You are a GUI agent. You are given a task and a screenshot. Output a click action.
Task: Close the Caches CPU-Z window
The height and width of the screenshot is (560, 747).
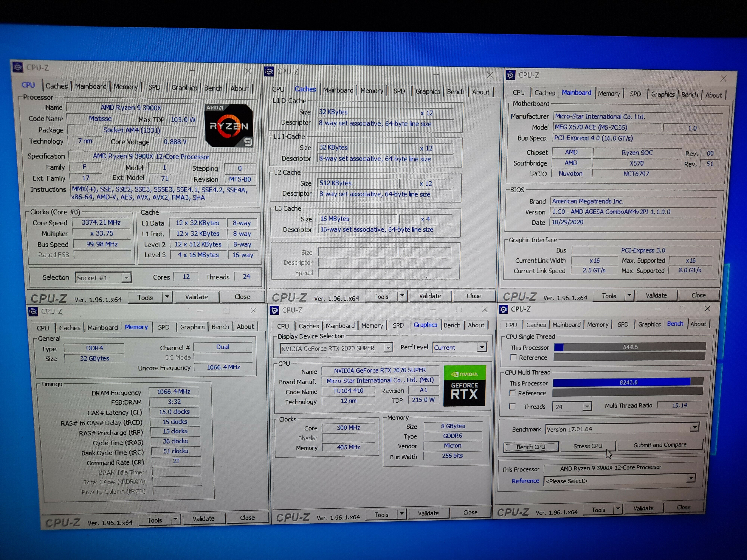pos(490,75)
